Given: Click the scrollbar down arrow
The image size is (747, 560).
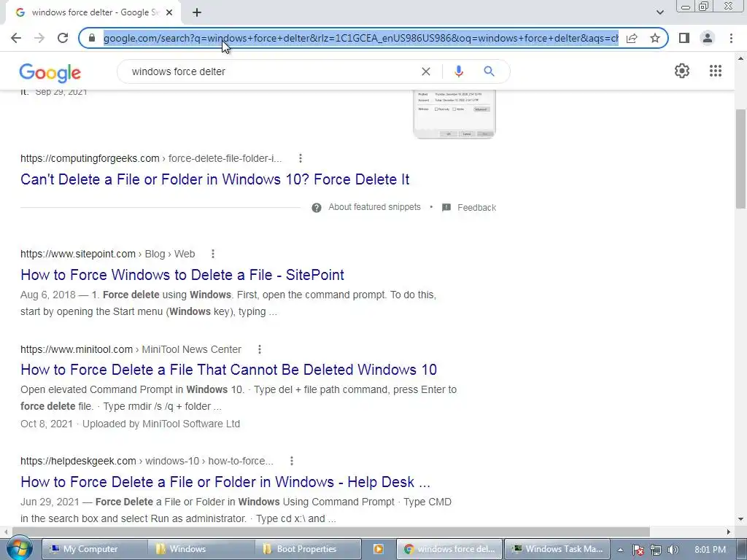Looking at the screenshot, I should [x=741, y=519].
